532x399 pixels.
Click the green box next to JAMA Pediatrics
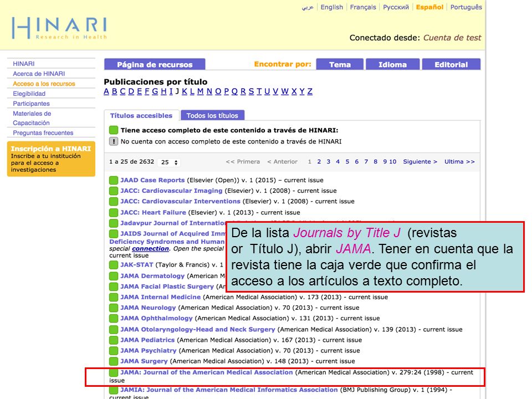point(114,340)
